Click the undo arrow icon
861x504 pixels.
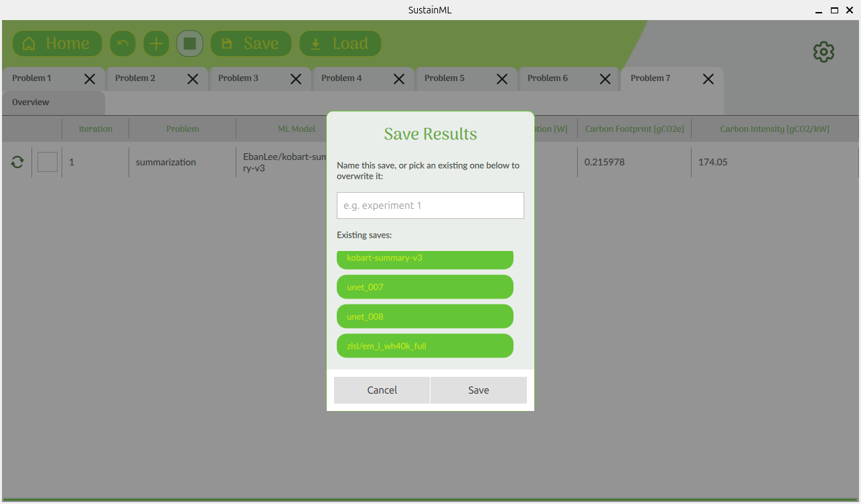tap(123, 44)
